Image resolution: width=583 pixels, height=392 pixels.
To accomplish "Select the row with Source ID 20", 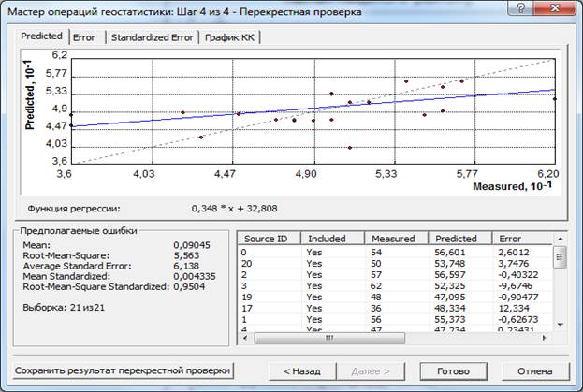I will pyautogui.click(x=395, y=264).
